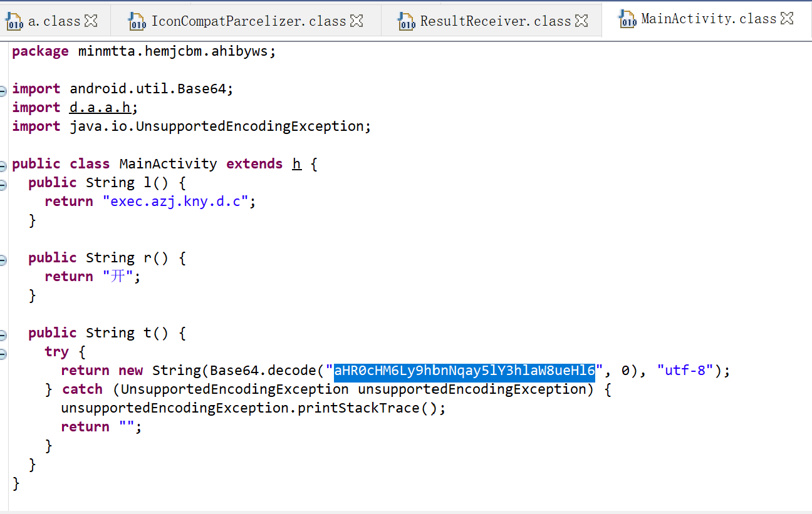Click the a.class file icon
This screenshot has height=514, width=812.
click(x=15, y=22)
